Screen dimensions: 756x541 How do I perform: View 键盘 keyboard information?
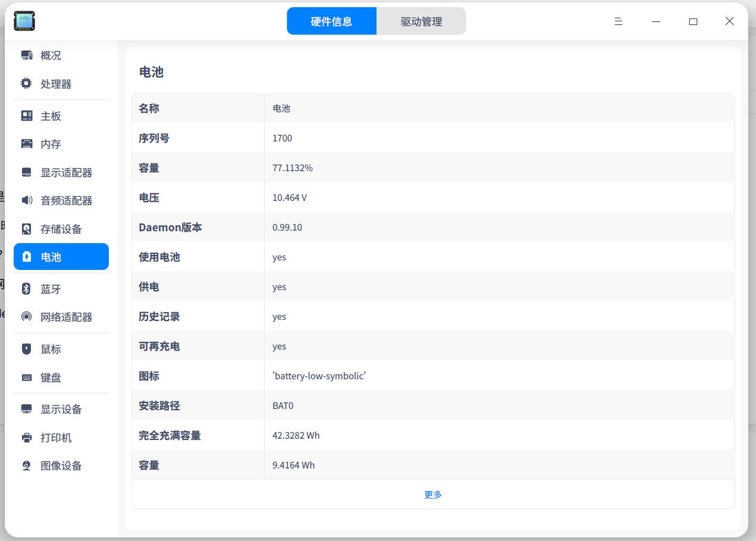click(x=51, y=377)
